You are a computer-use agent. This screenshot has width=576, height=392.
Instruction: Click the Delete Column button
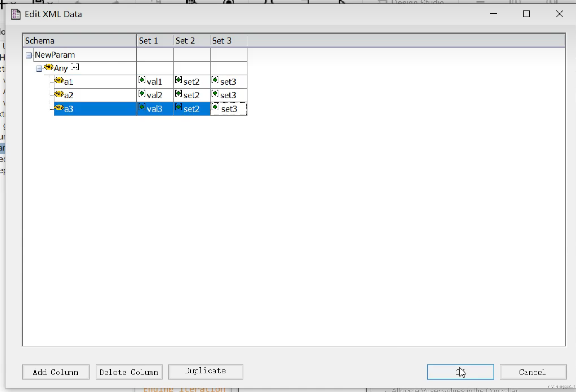click(x=129, y=372)
